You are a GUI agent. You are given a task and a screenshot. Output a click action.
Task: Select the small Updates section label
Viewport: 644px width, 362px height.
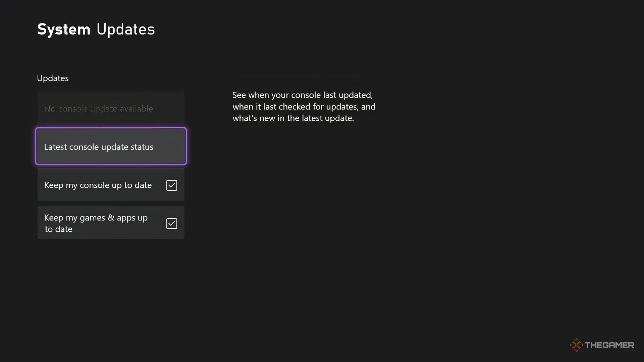pos(53,78)
